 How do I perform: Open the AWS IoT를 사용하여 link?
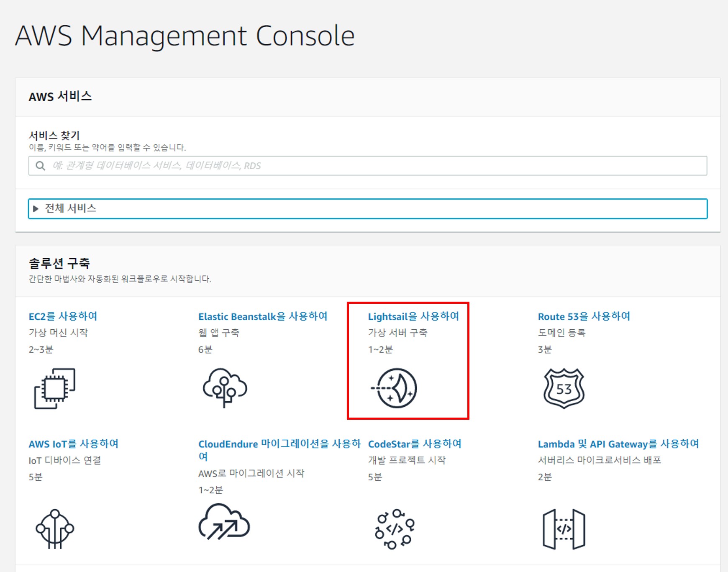point(74,444)
